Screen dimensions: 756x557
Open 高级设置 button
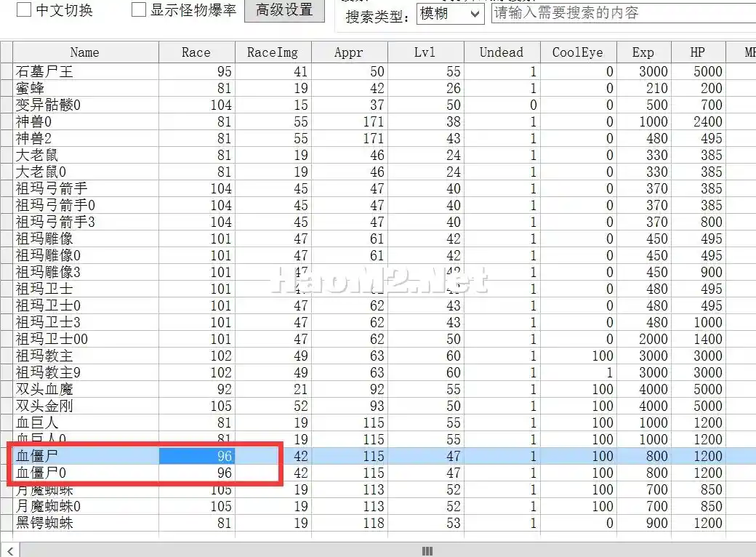click(x=284, y=10)
